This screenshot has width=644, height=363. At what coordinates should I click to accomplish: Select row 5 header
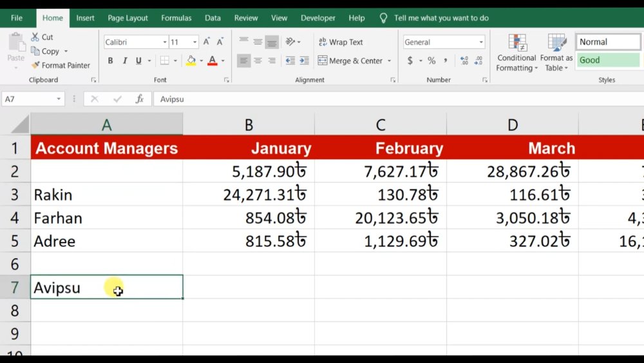pyautogui.click(x=15, y=241)
